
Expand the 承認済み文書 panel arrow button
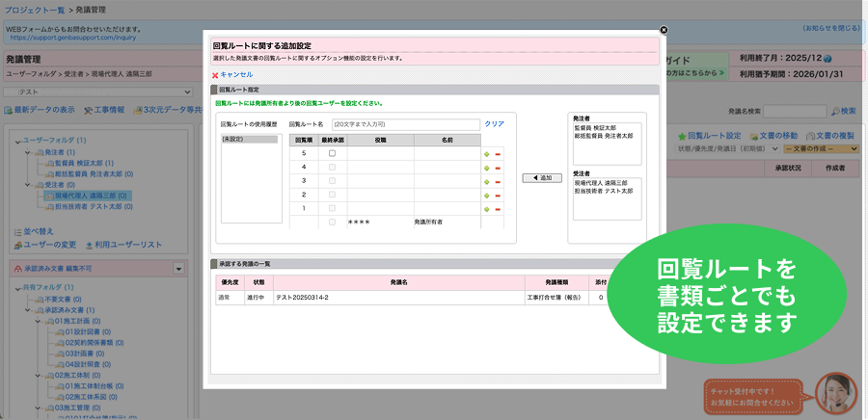[178, 268]
